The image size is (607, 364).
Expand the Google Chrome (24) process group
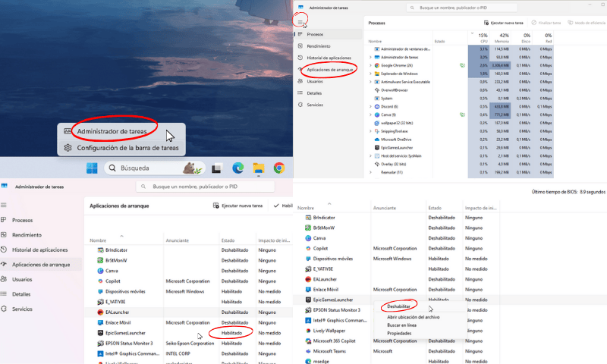pos(370,66)
